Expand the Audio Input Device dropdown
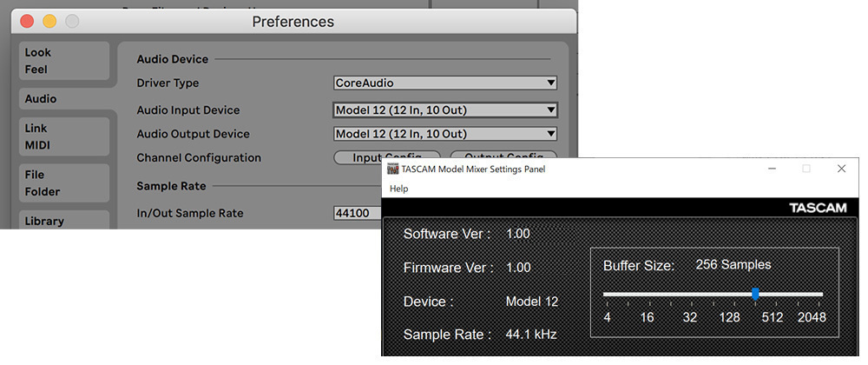The image size is (868, 365). click(445, 110)
